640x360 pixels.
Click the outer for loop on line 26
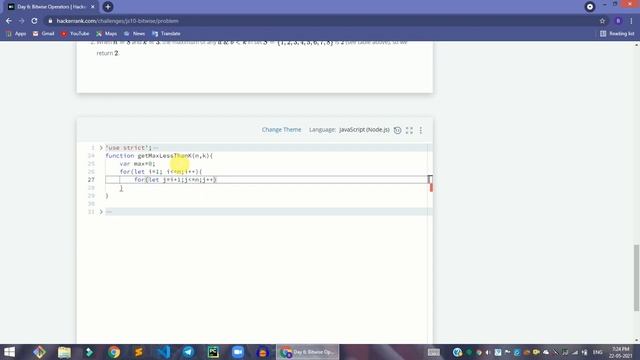point(161,172)
